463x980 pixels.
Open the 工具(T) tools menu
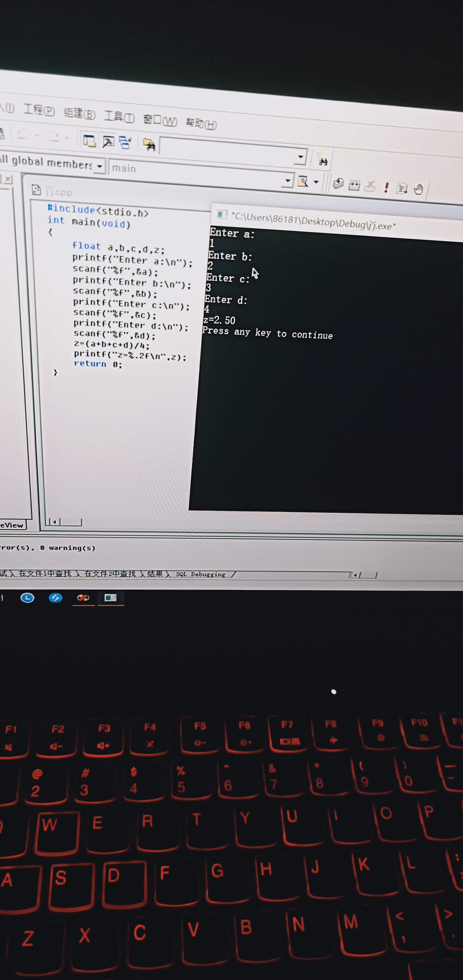(x=119, y=116)
